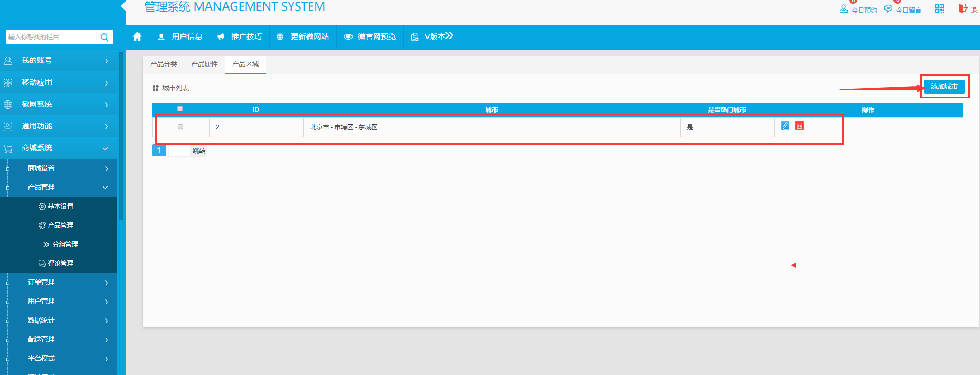Switch to the 产品分类 tab

click(x=164, y=64)
